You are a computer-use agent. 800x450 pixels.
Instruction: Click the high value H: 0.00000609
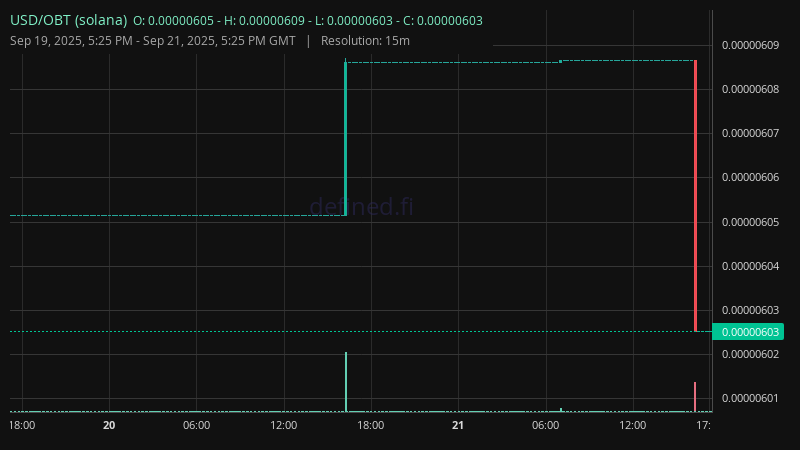coord(264,21)
